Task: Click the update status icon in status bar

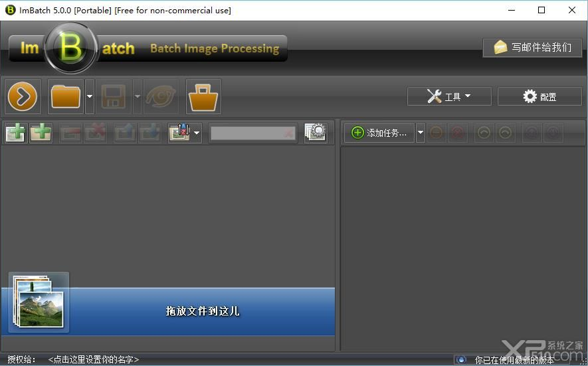Action: pyautogui.click(x=461, y=360)
